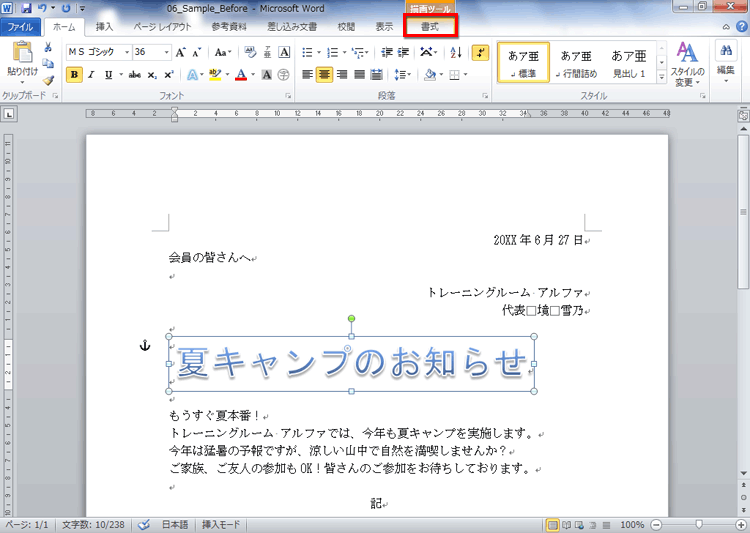Click the Increase Indent icon
750x533 pixels.
pos(403,52)
